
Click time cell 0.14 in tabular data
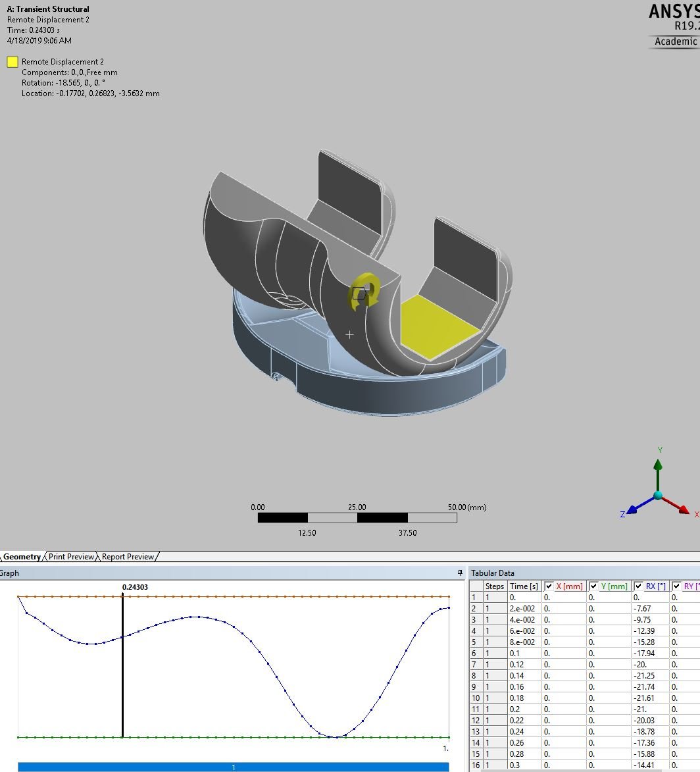[x=524, y=675]
